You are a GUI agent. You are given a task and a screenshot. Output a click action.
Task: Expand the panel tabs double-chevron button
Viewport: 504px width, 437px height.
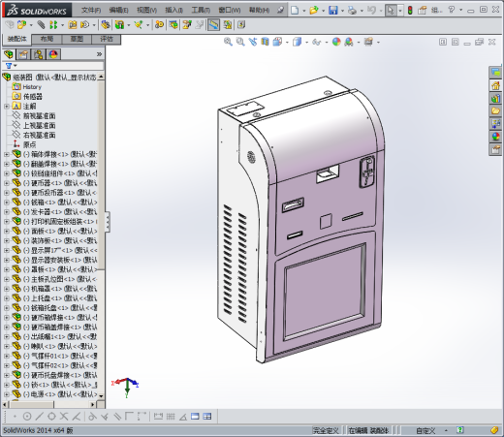tap(99, 54)
